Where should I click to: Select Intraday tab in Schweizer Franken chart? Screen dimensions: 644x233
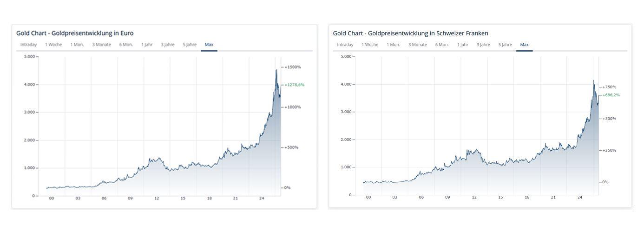tap(345, 45)
